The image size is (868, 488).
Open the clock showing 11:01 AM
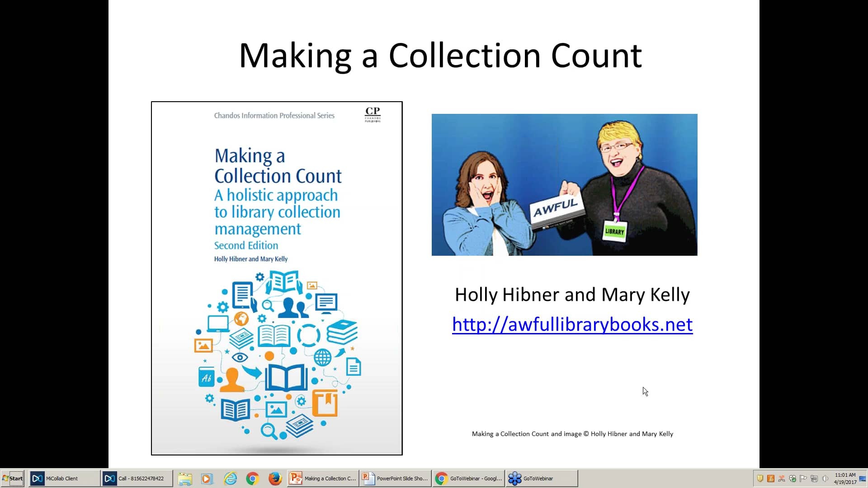click(845, 479)
